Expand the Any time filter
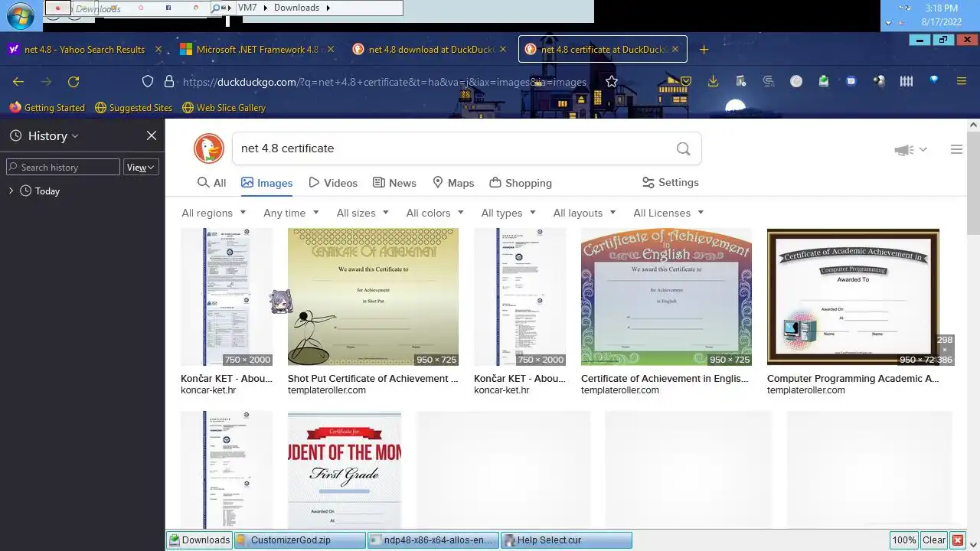The width and height of the screenshot is (980, 551). [x=291, y=213]
